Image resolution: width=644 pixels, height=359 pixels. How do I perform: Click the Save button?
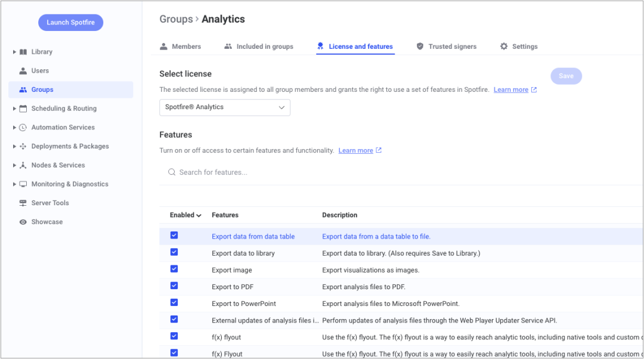click(566, 76)
